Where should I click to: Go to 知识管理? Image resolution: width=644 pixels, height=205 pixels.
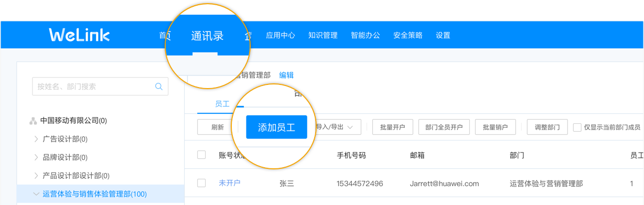323,35
